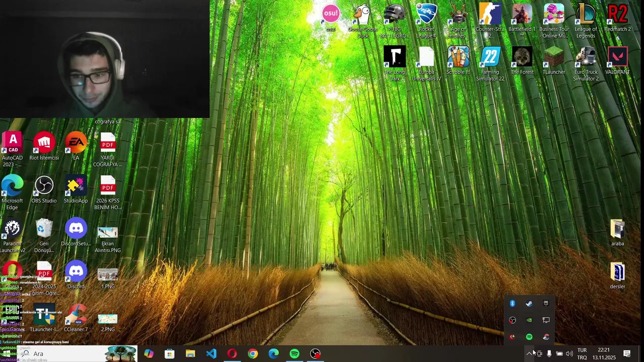Select the Europa Universalis IV file icon

426,64
